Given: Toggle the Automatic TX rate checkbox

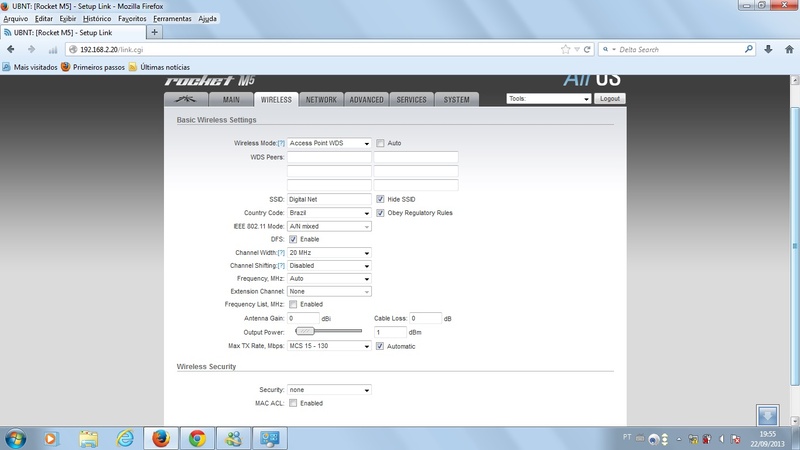Looking at the screenshot, I should 380,346.
